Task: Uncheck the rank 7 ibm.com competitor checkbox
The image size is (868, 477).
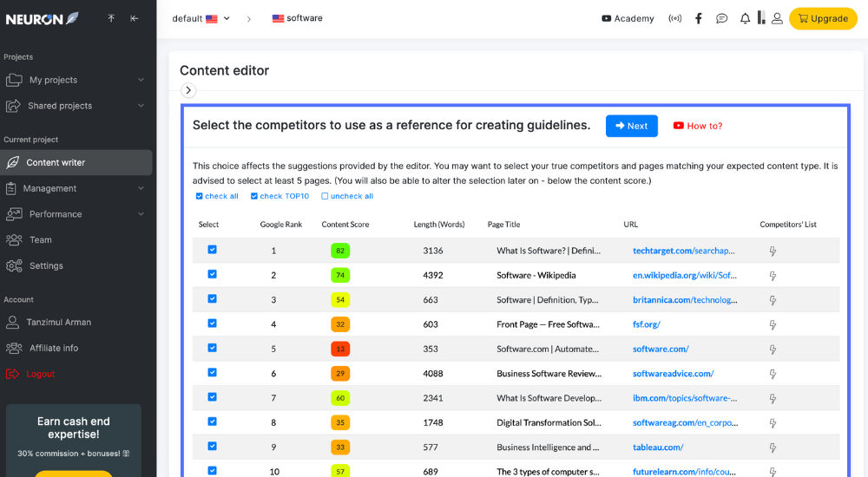Action: click(212, 396)
